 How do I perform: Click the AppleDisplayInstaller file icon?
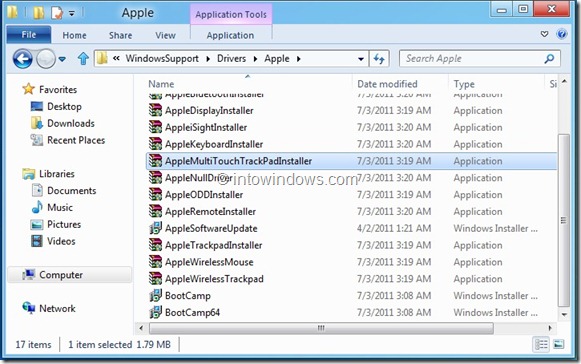point(155,110)
